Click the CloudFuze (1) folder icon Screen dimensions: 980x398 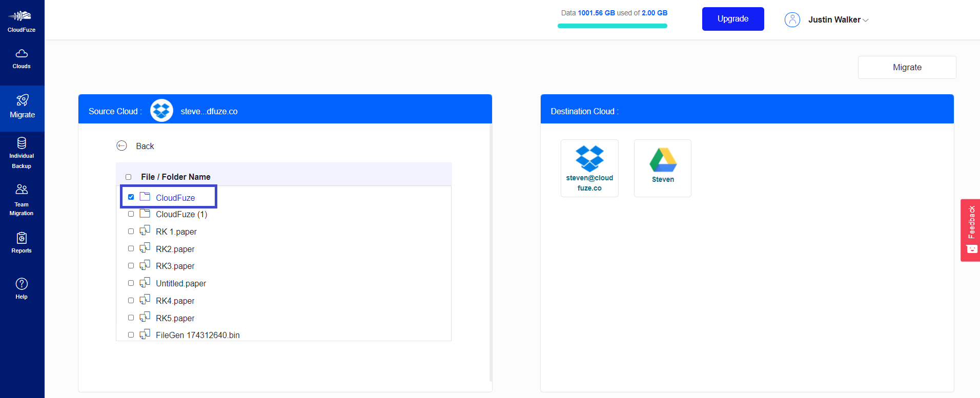click(145, 213)
